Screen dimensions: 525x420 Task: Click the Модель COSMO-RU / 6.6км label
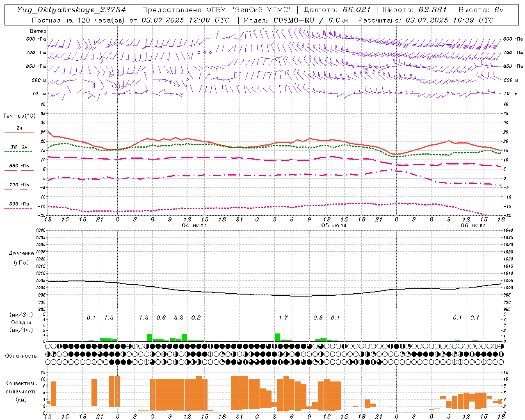click(x=296, y=20)
